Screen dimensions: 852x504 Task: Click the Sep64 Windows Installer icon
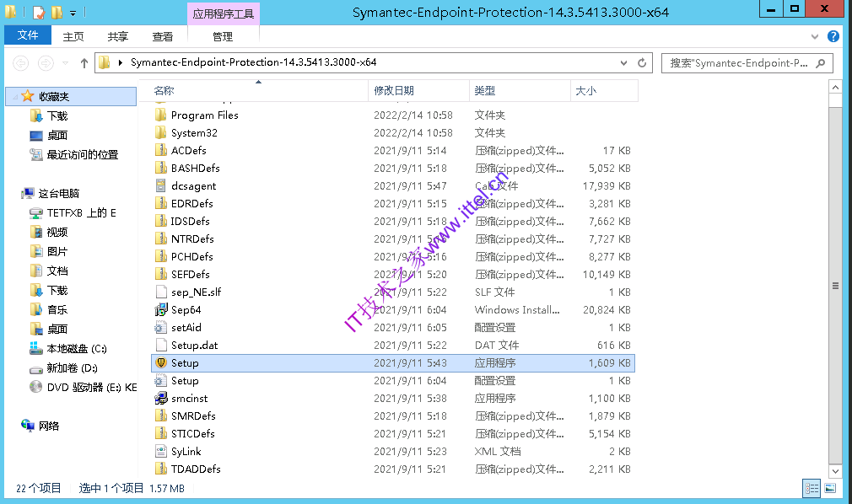160,309
